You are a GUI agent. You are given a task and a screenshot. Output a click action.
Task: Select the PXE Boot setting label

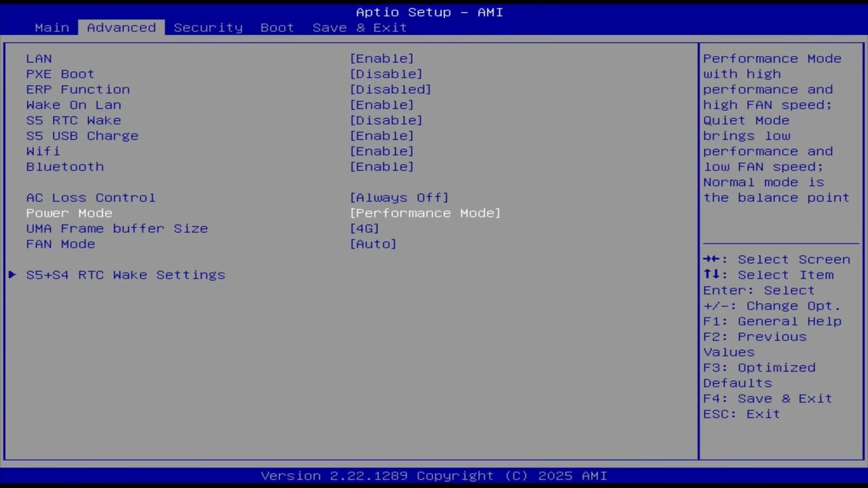[60, 74]
